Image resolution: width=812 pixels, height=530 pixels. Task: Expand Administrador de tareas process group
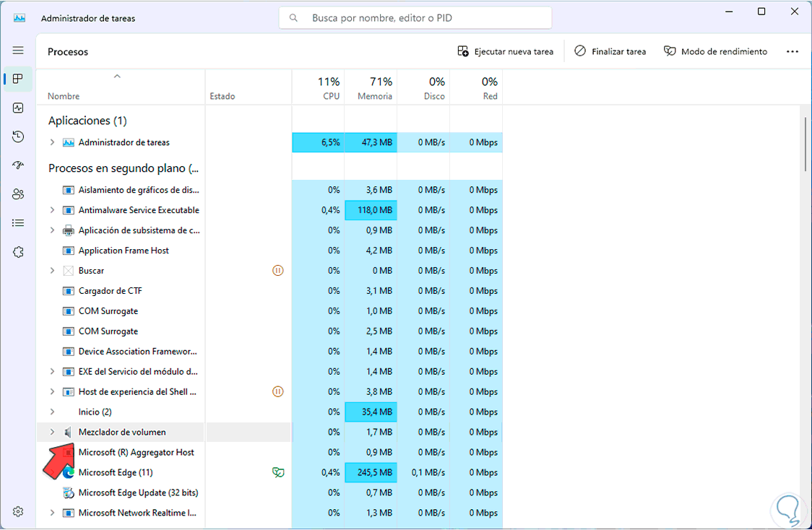[52, 142]
